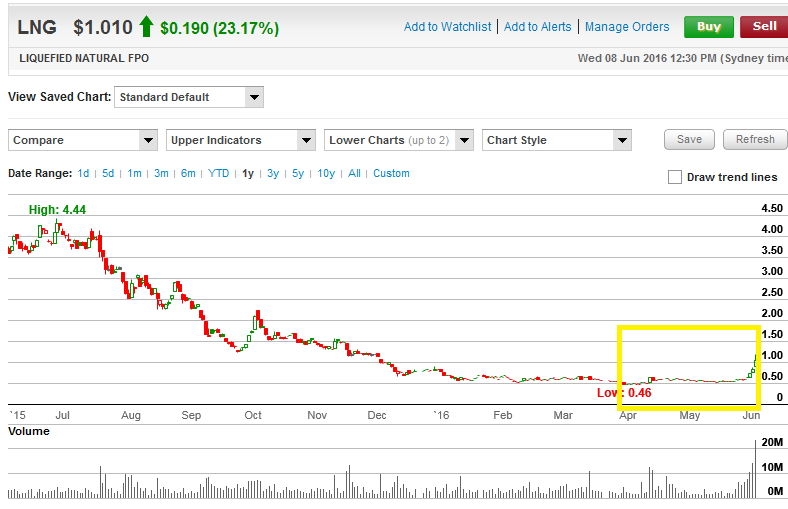The width and height of the screenshot is (788, 509).
Task: Click the 4.50 price axis label
Action: pos(772,208)
